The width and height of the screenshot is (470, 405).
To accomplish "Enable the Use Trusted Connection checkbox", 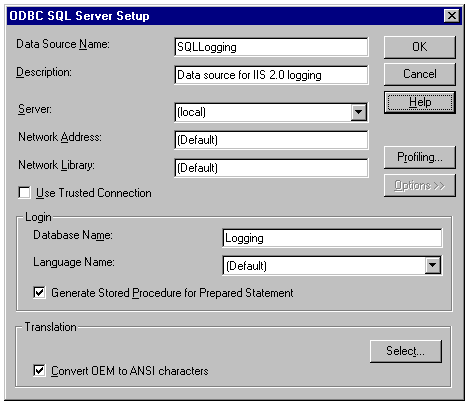I will (24, 193).
